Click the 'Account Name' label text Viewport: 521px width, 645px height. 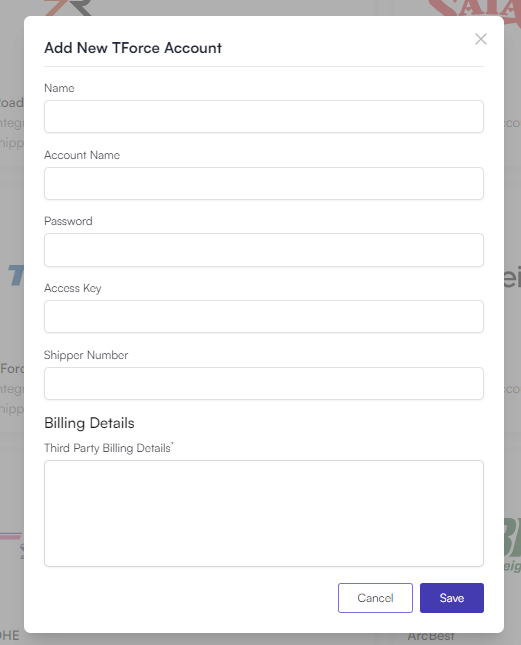(x=82, y=155)
